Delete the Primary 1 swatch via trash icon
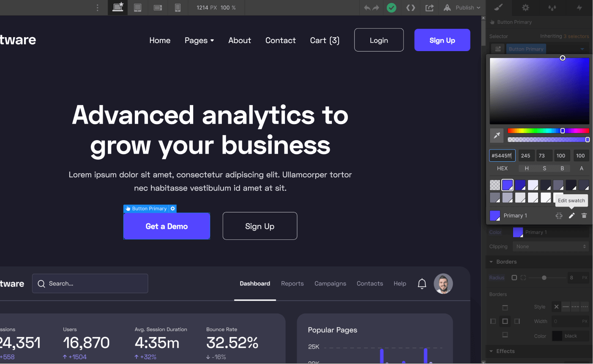593x364 pixels. tap(584, 215)
